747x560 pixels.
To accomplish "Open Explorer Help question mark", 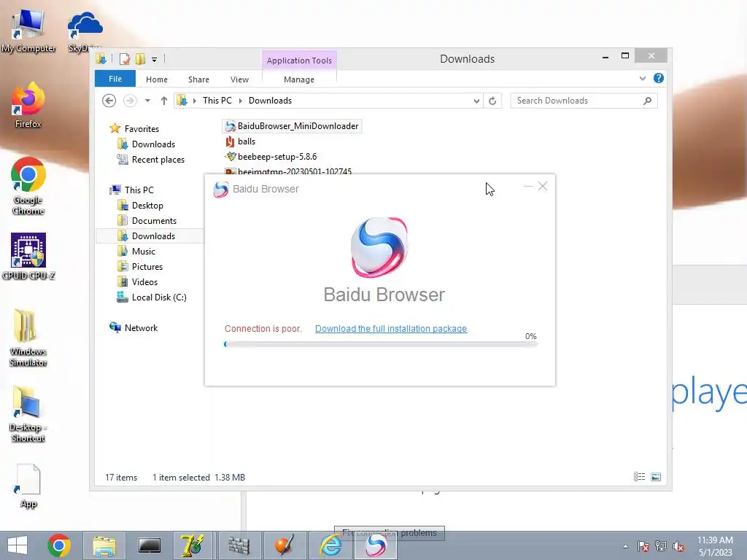I will tap(659, 78).
